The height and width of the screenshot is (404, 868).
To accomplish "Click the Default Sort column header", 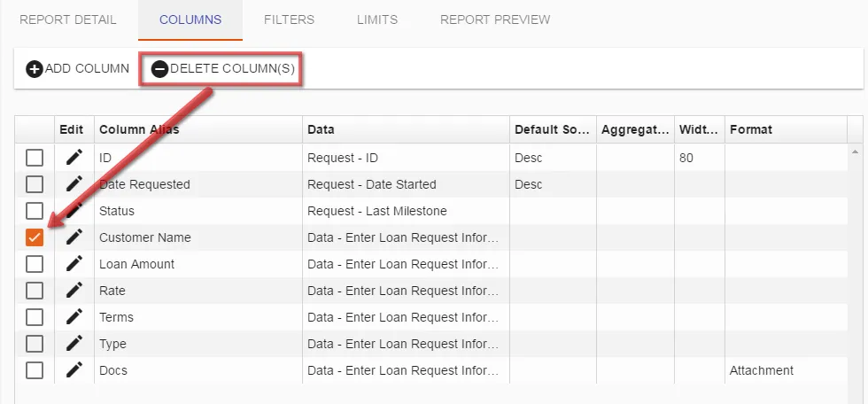I will click(553, 129).
